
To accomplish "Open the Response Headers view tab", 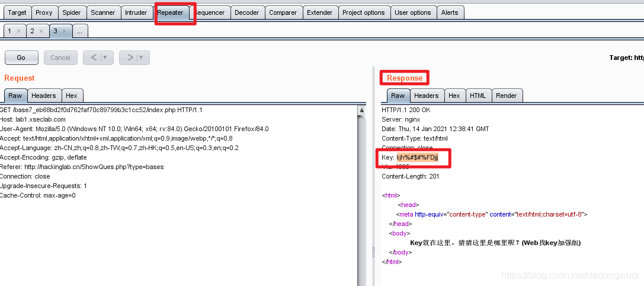I will [427, 96].
